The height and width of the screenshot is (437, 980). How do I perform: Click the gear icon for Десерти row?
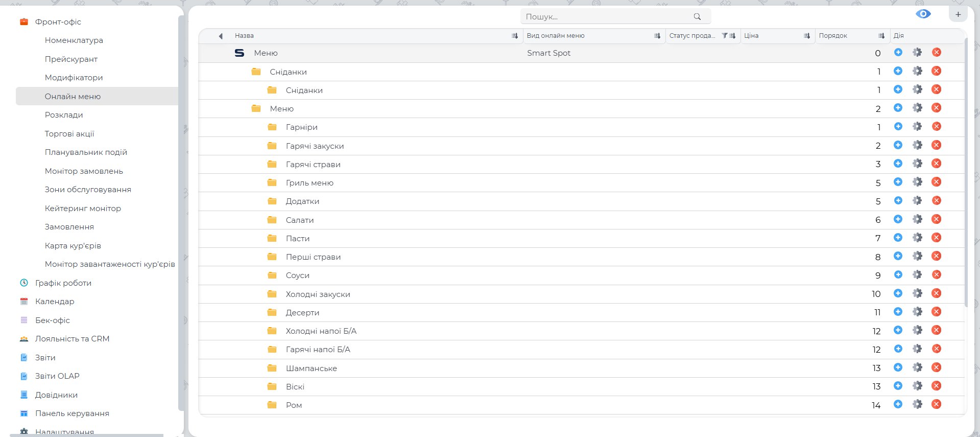coord(917,312)
